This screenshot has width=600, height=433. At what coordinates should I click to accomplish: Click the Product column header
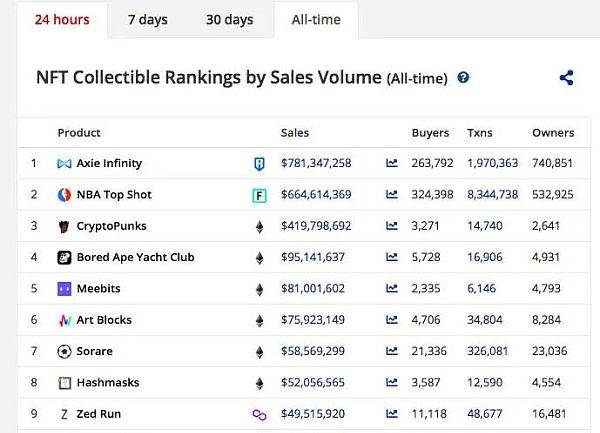click(x=79, y=133)
